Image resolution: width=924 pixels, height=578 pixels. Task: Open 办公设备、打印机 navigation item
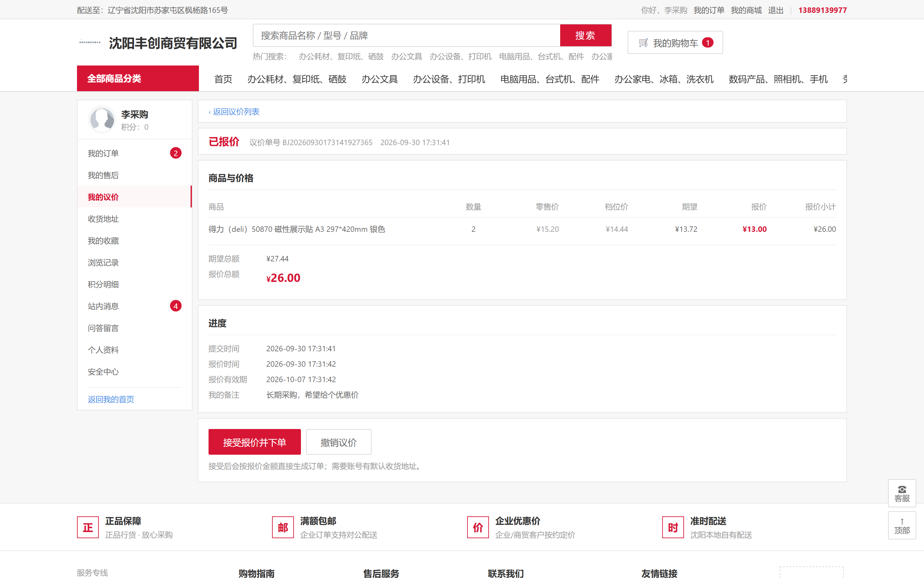[449, 79]
